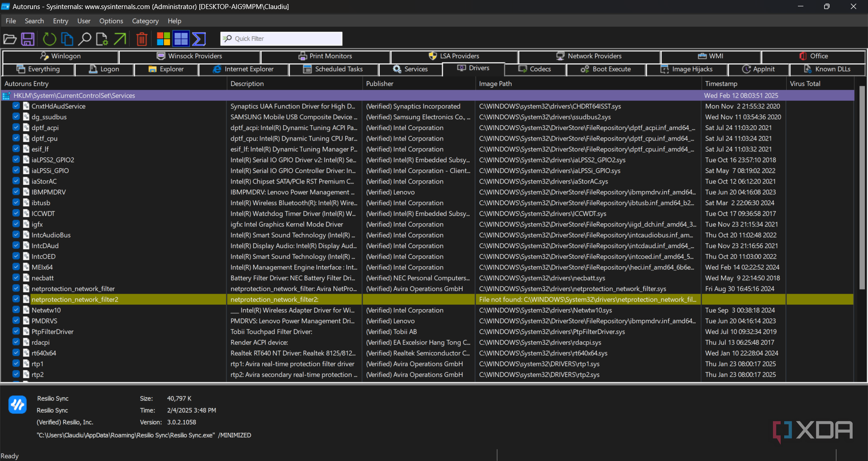Click into the Quick Filter box
868x461 pixels.
(281, 39)
